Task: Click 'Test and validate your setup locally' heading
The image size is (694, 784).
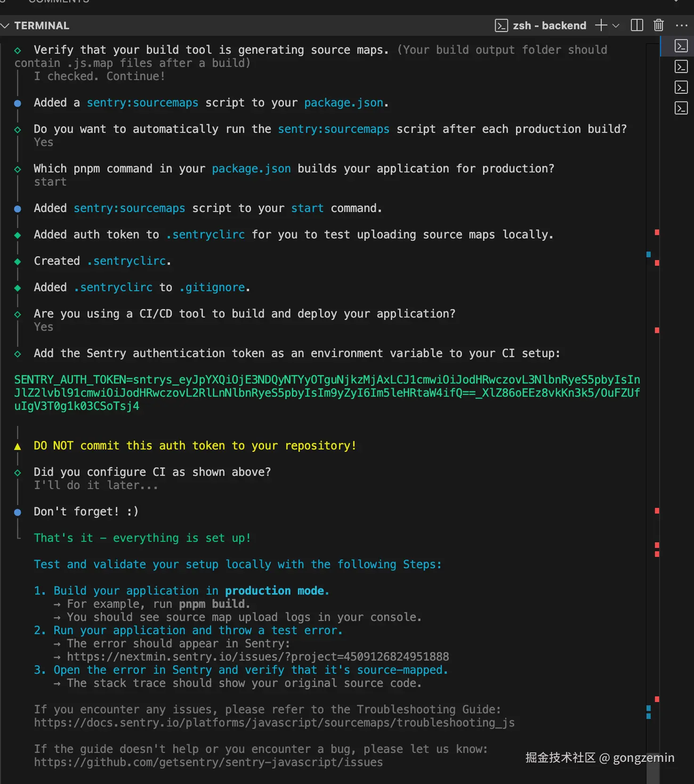Action: coord(238,564)
